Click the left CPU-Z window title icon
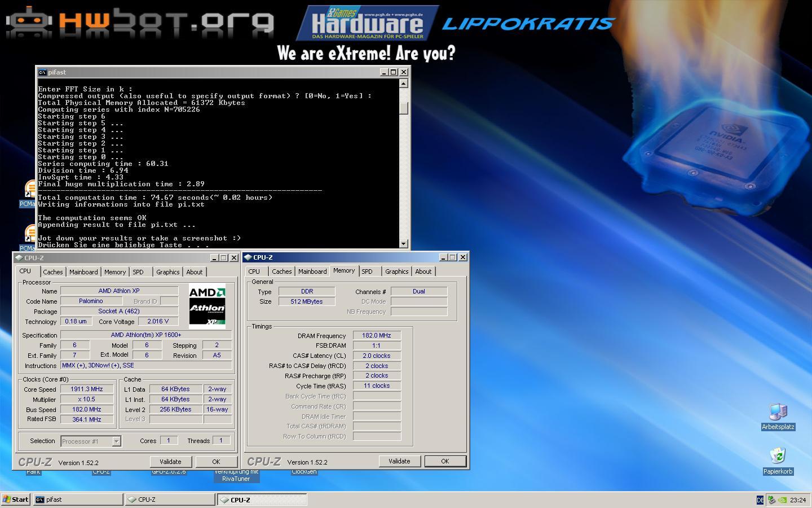 pos(19,257)
